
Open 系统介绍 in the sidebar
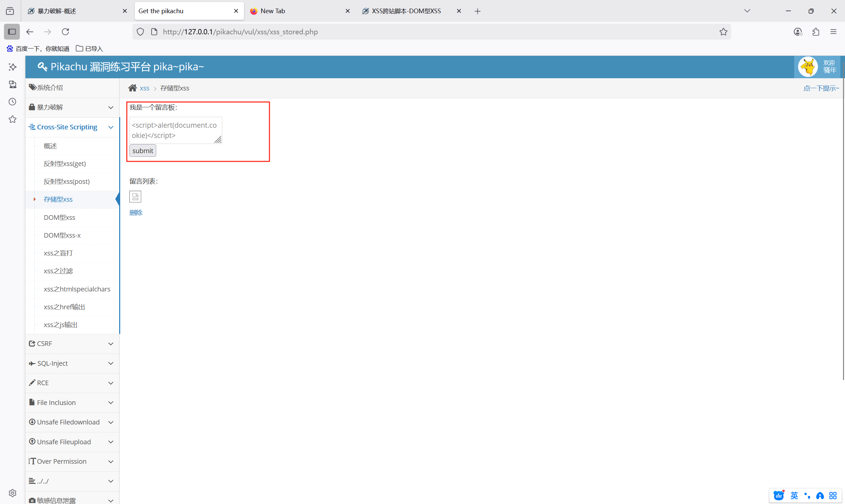click(72, 87)
